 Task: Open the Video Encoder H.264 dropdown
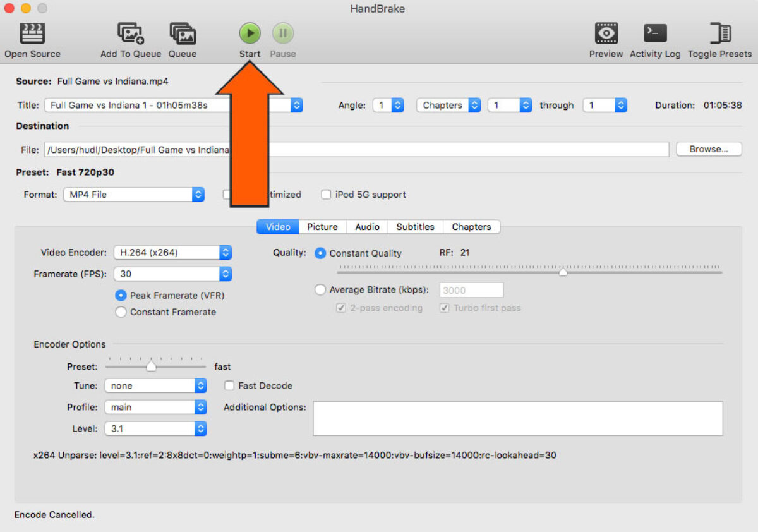click(172, 253)
